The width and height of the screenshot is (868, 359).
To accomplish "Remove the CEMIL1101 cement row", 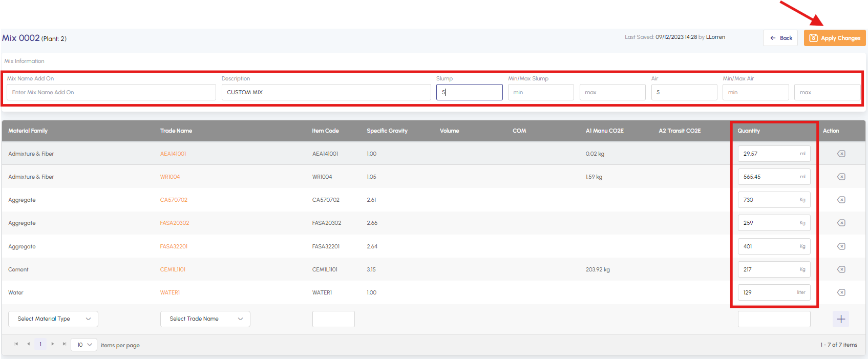I will tap(841, 269).
